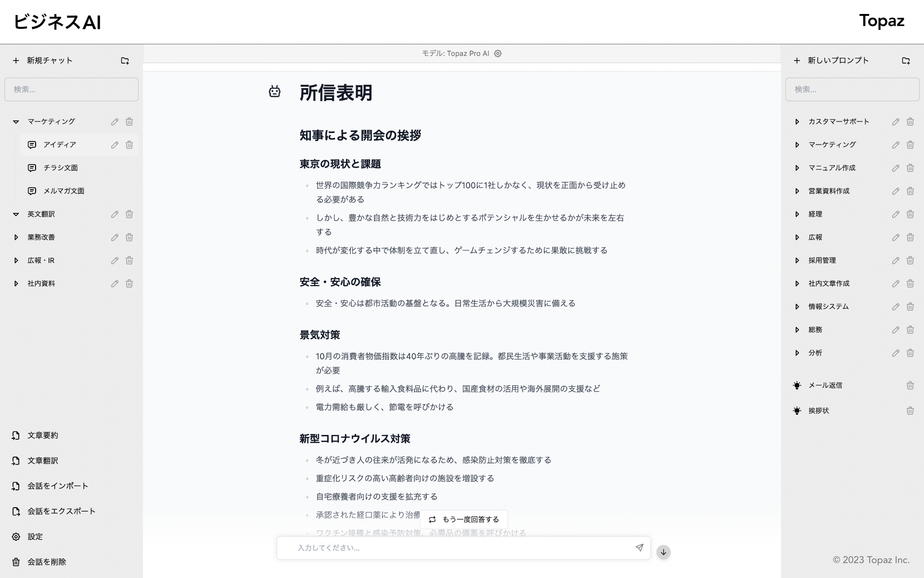The width and height of the screenshot is (924, 578).
Task: Click the new prompt folder icon
Action: click(906, 61)
